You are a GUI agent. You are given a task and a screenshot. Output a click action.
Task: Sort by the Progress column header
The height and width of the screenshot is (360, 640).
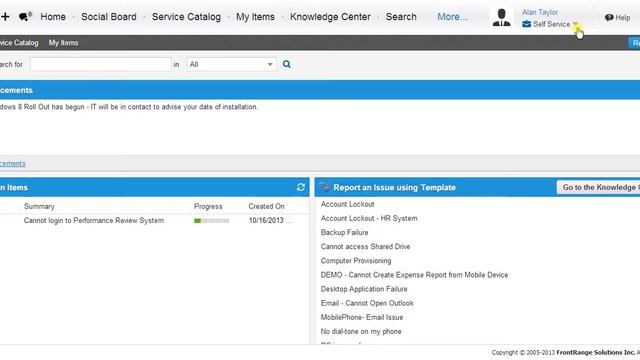pyautogui.click(x=208, y=206)
